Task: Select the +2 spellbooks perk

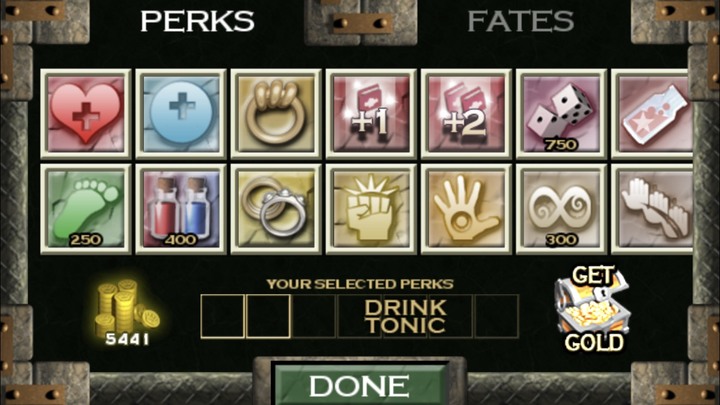Action: tap(466, 114)
